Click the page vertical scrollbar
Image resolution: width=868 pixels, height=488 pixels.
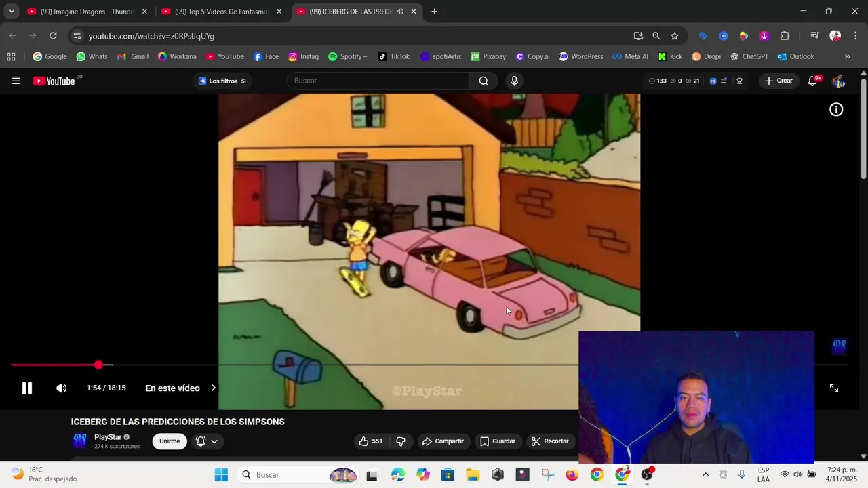[863, 129]
